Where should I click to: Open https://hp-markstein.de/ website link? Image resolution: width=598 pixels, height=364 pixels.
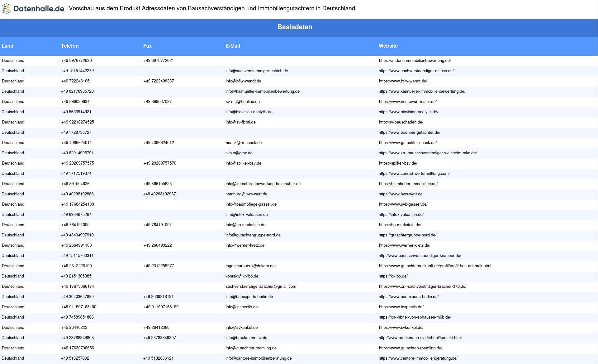point(400,225)
